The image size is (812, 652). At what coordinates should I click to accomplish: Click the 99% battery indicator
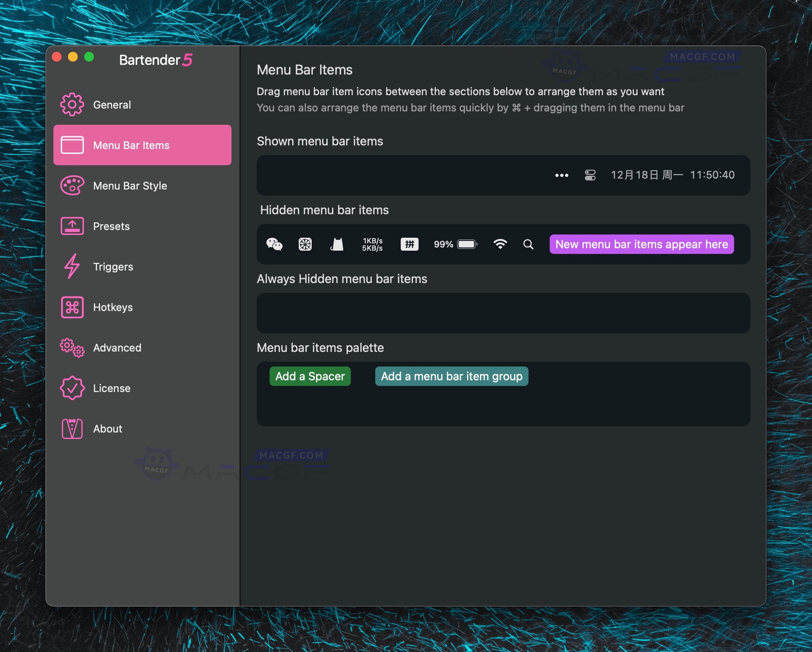455,244
